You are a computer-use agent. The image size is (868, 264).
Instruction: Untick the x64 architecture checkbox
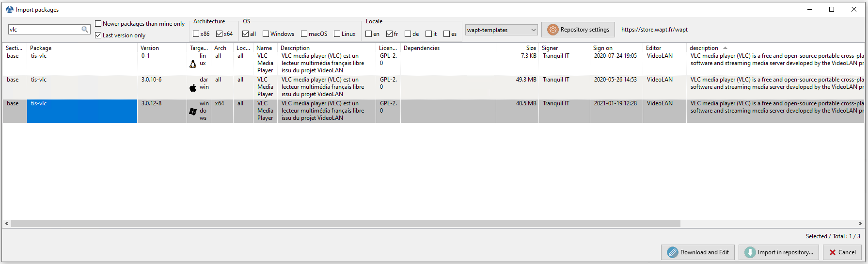pyautogui.click(x=220, y=34)
